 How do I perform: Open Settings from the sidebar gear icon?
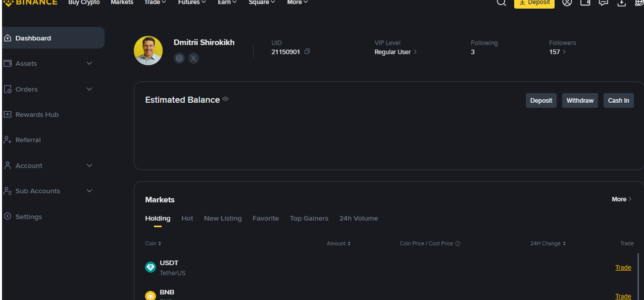(x=28, y=217)
